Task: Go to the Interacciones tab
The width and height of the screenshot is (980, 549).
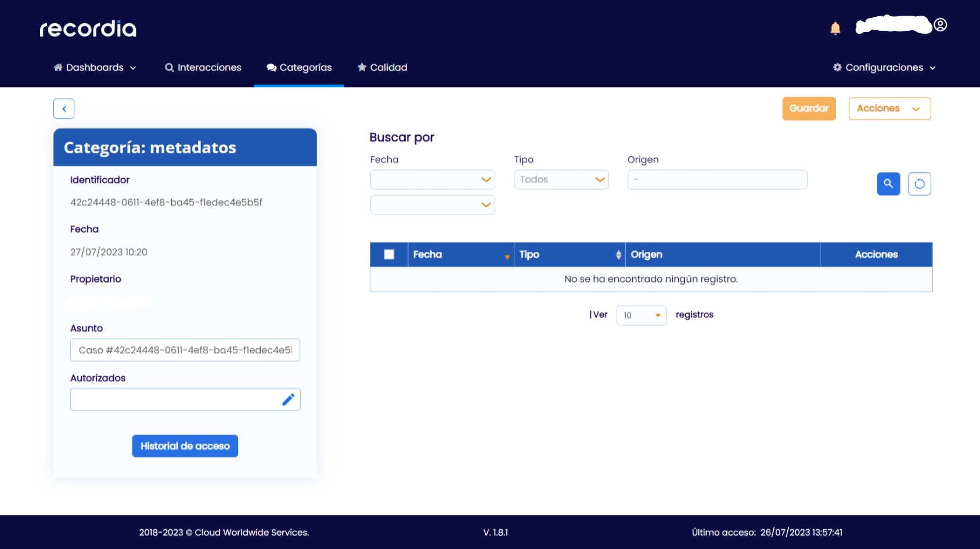Action: [x=203, y=67]
